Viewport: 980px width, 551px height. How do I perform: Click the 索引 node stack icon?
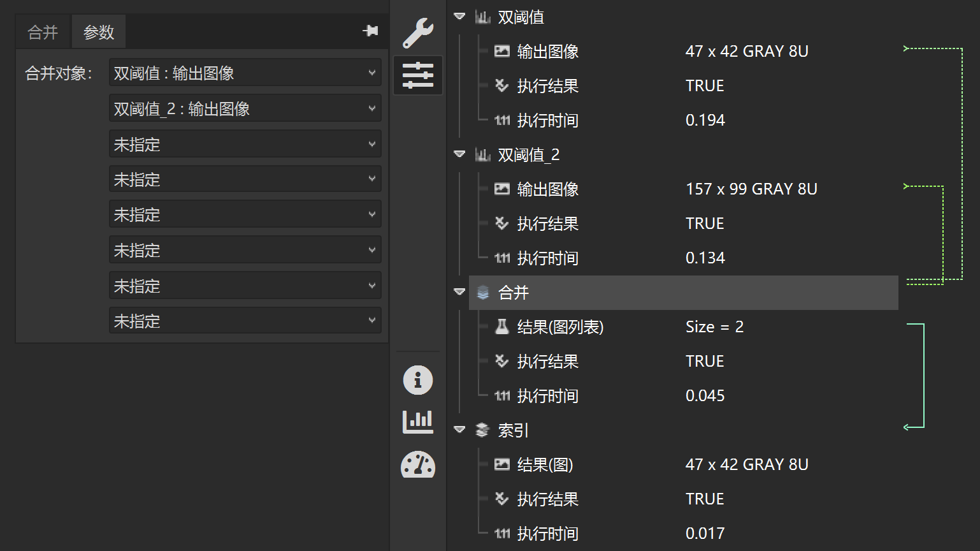click(x=483, y=430)
